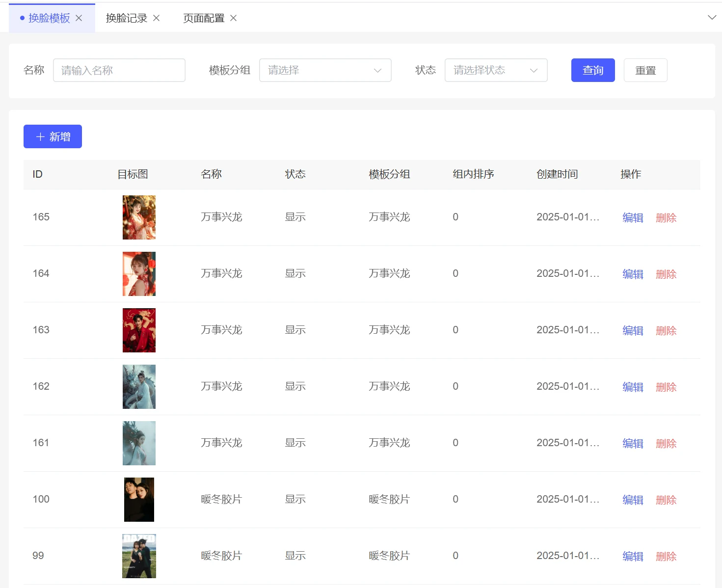Switch to the 页面配置 tab
The height and width of the screenshot is (588, 722).
(204, 18)
